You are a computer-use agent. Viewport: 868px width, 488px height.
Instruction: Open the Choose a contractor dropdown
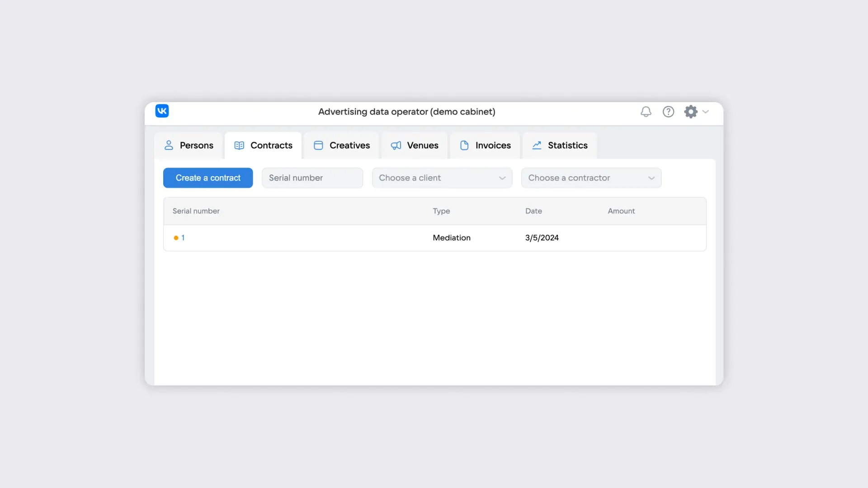591,178
